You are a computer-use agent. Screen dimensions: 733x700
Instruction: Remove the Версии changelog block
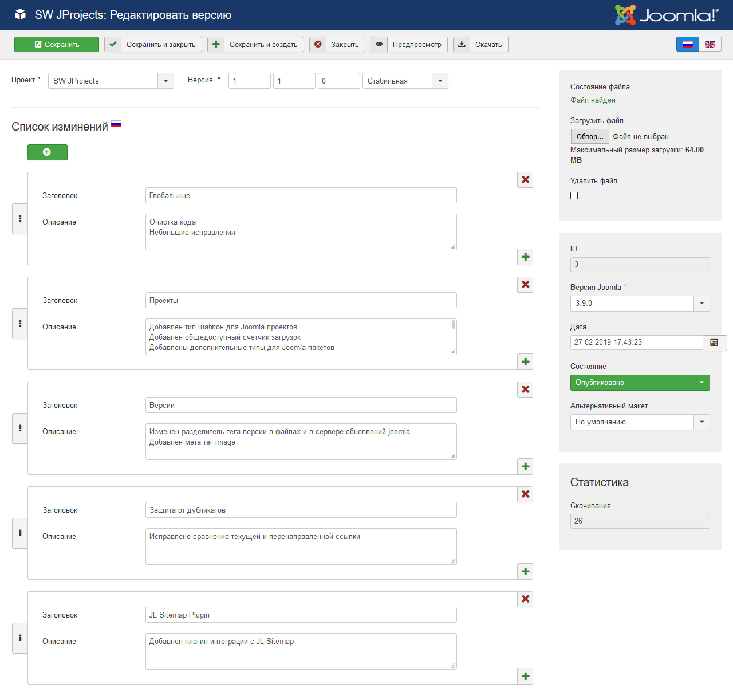(525, 390)
